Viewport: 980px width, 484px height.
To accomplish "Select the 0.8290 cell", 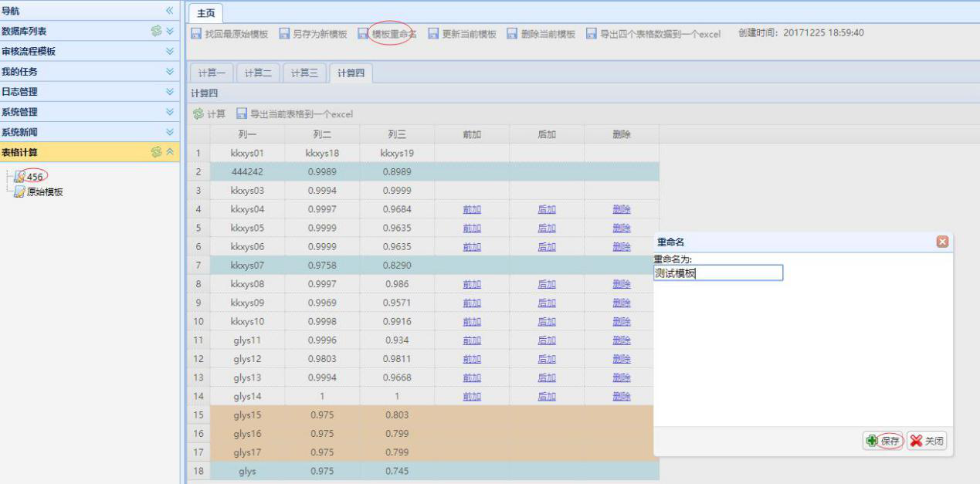I will point(397,266).
